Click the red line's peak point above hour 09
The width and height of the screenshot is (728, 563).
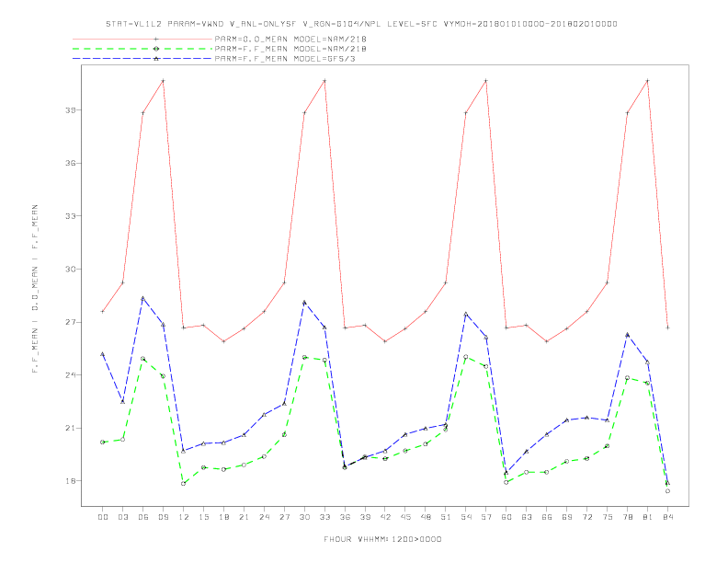tap(163, 81)
